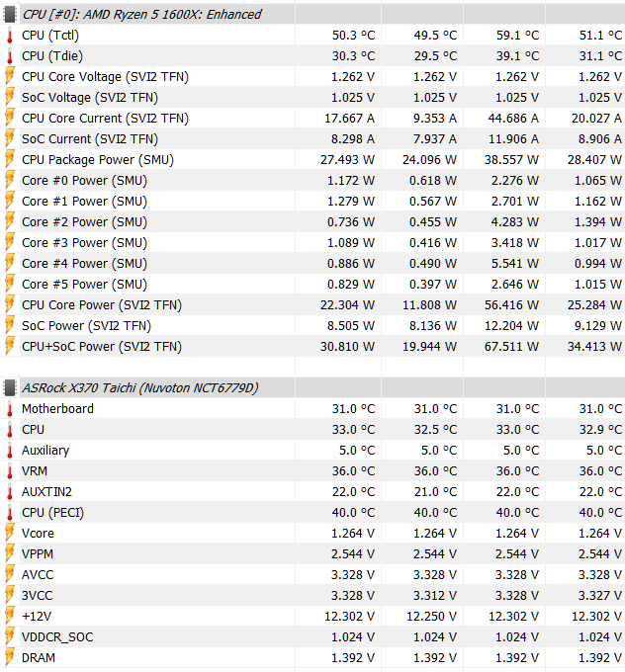Click the 44.686 A maximum core current value
625x672 pixels.
(x=513, y=119)
